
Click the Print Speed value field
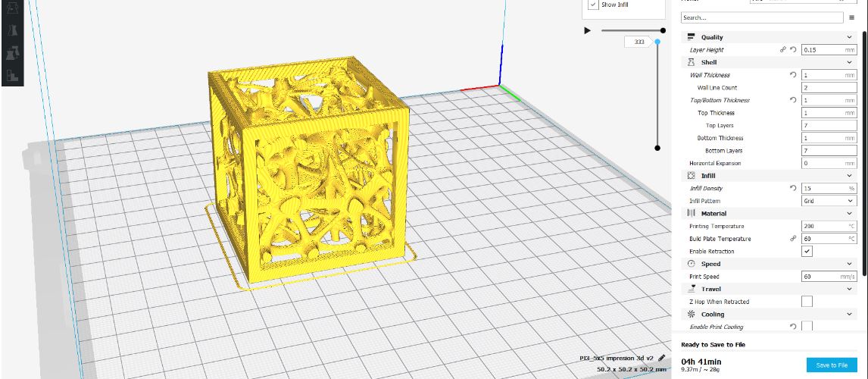(829, 276)
